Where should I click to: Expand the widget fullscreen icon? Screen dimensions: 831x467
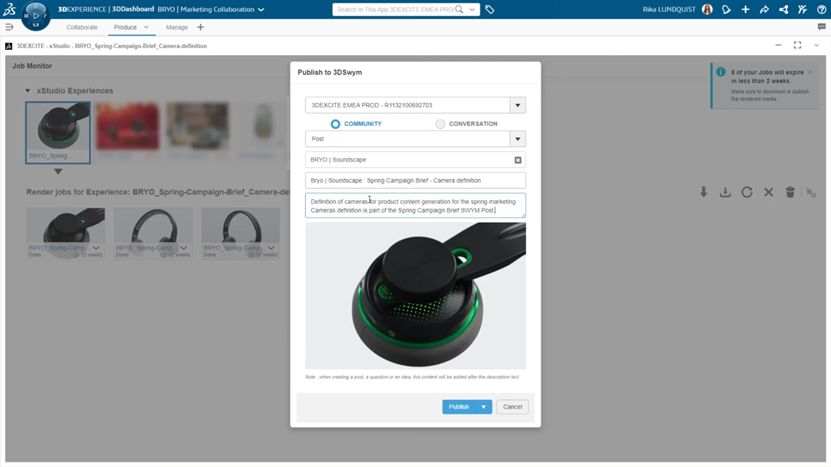pos(797,46)
